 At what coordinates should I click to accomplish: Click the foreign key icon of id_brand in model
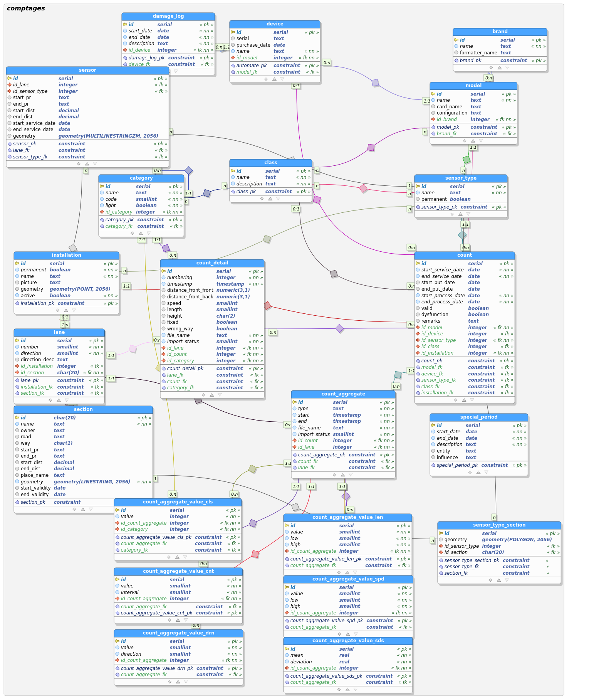433,119
